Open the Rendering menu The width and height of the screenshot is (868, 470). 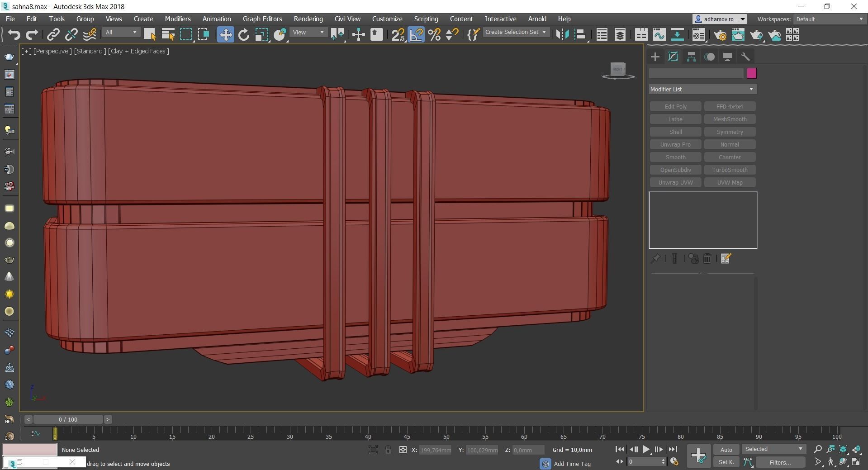pos(308,19)
